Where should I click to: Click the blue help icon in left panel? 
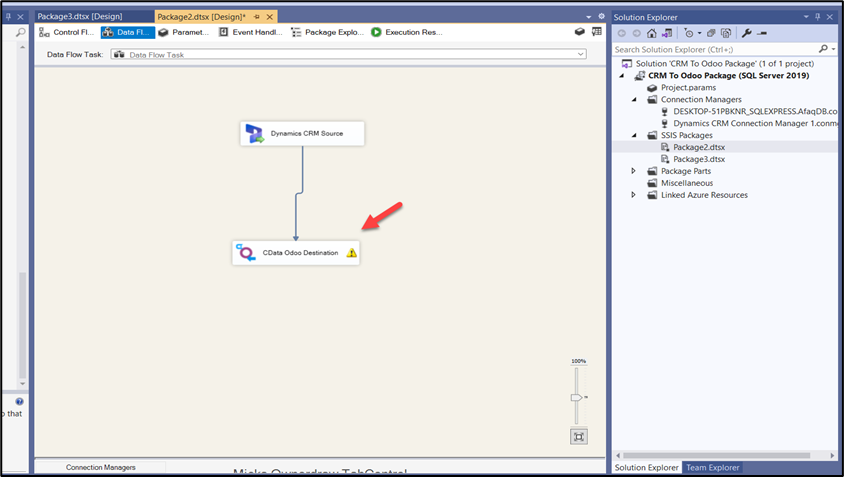tap(19, 402)
